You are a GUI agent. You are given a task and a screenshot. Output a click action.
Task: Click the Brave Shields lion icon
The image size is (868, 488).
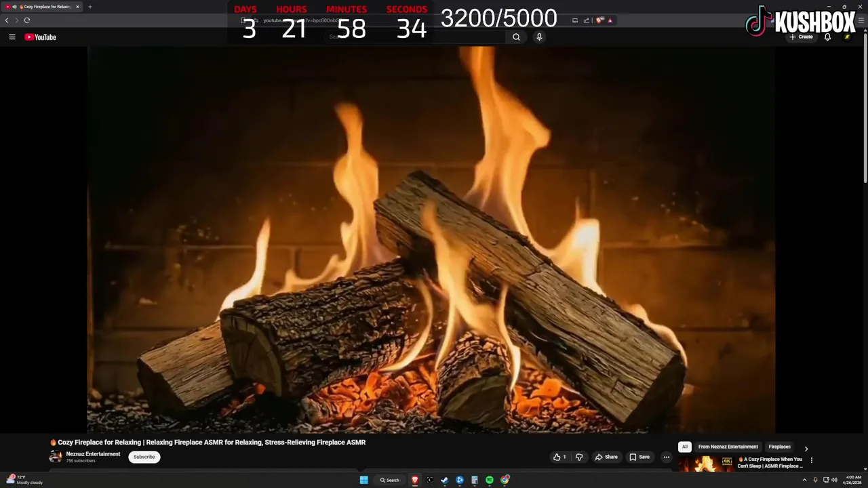pos(599,20)
